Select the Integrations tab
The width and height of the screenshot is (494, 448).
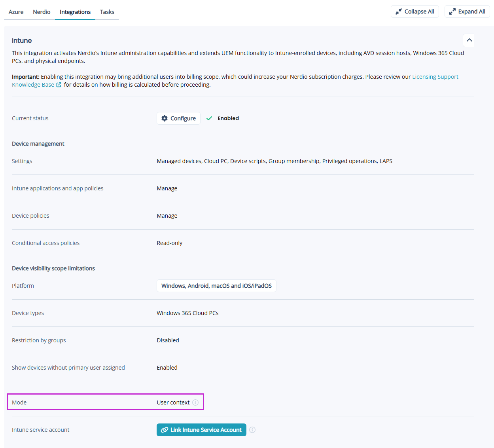coord(75,12)
